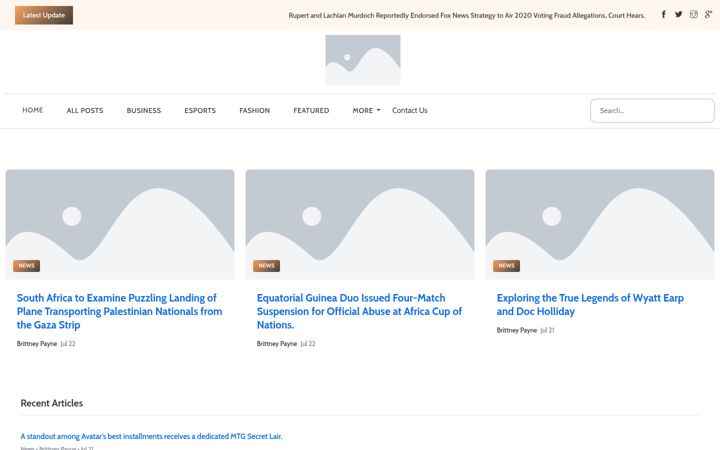
Task: Open the Instagram social icon
Action: (693, 14)
